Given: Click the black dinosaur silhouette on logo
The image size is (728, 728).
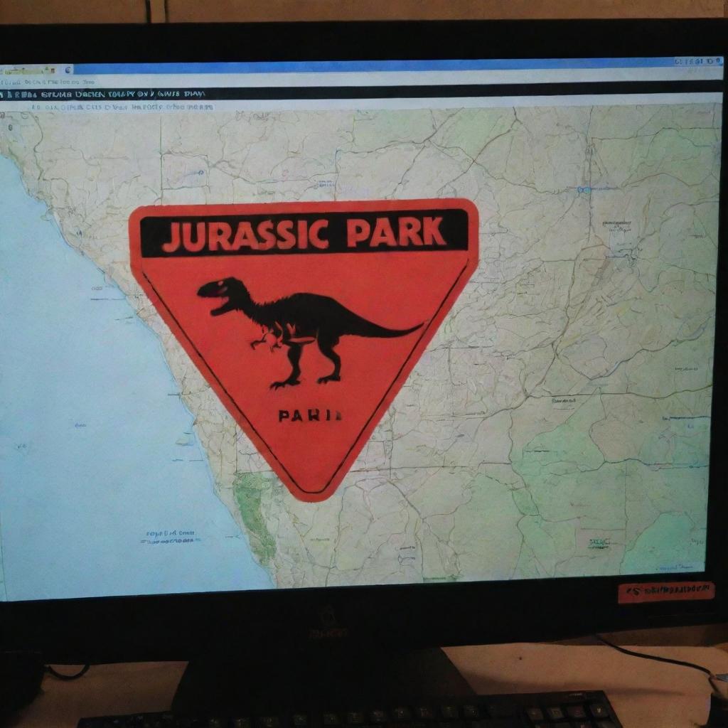Looking at the screenshot, I should (310, 333).
